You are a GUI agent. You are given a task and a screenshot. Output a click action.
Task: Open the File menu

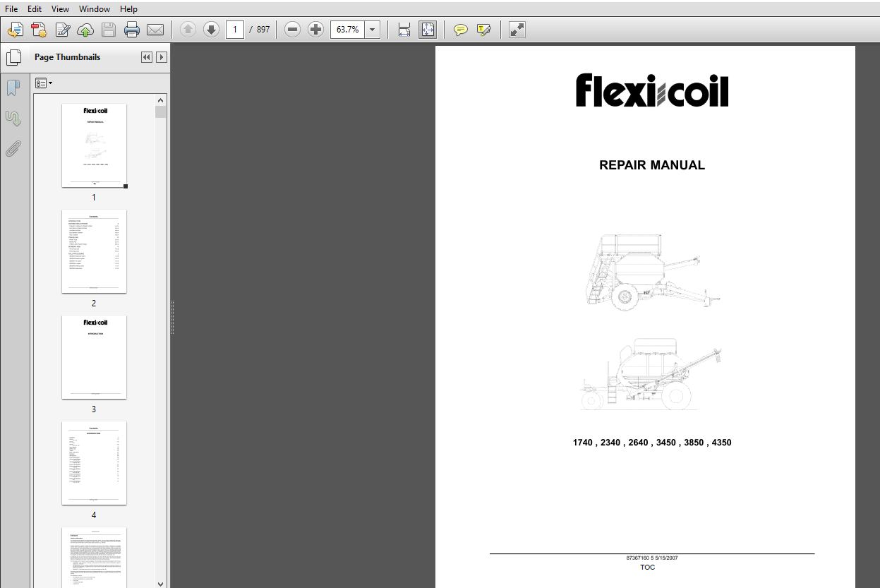click(x=11, y=9)
